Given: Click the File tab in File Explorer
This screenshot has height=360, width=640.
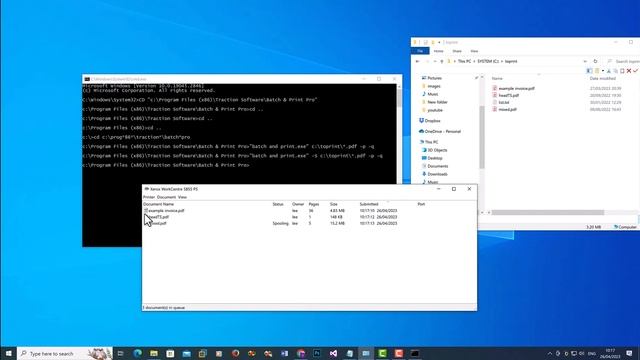Looking at the screenshot, I should (420, 51).
